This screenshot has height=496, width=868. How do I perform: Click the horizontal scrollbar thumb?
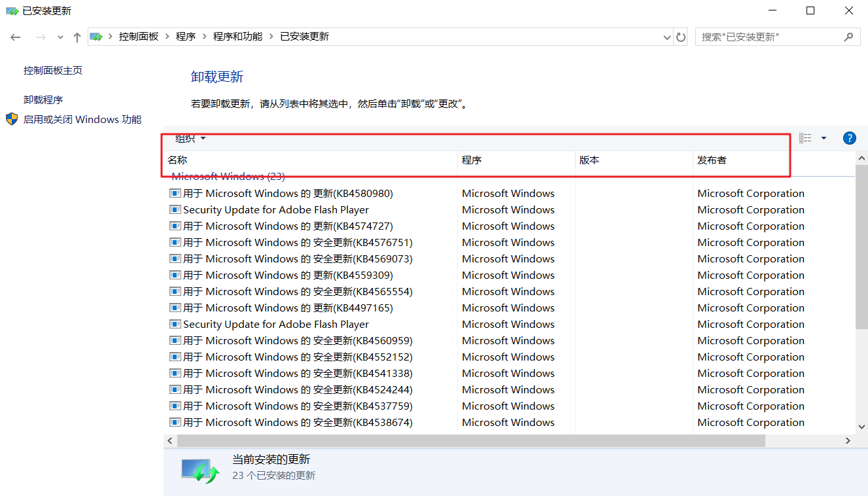[470, 441]
